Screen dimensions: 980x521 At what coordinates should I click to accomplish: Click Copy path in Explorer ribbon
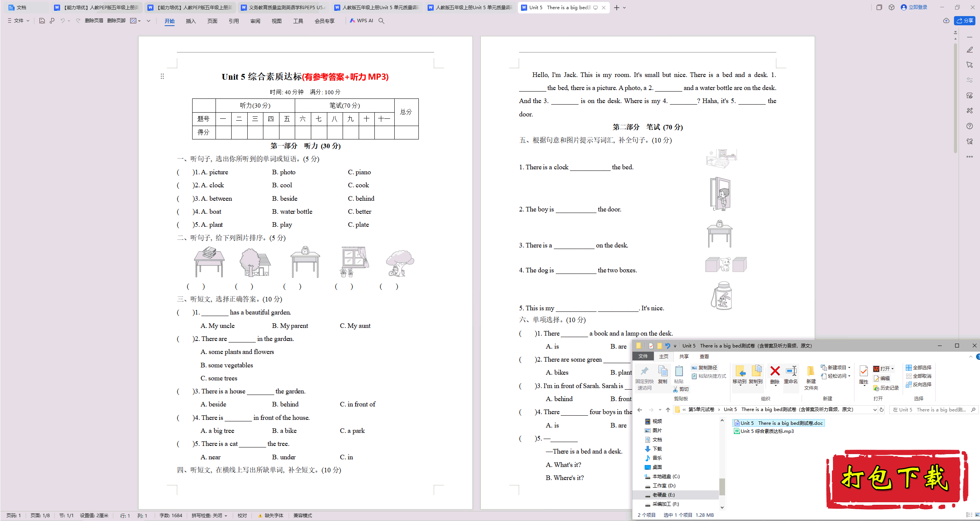pos(704,367)
